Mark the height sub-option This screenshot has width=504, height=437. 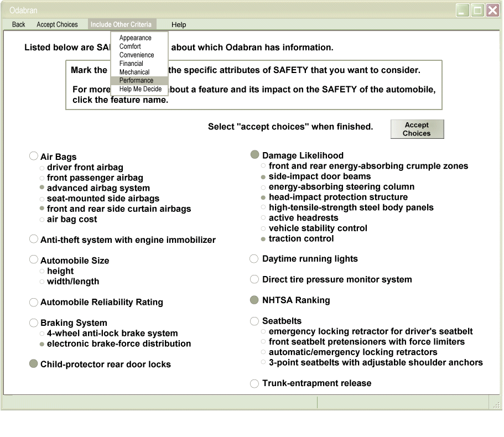(42, 272)
